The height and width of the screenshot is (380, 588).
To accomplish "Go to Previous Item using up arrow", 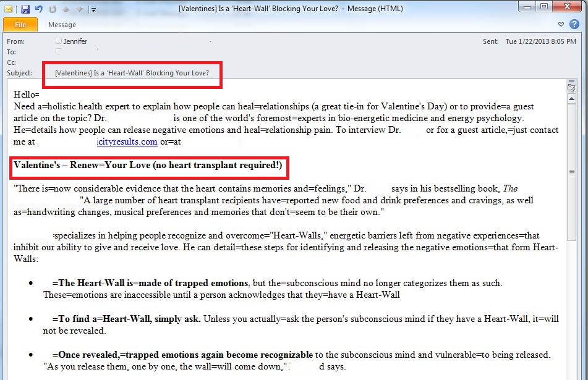I will pos(66,9).
